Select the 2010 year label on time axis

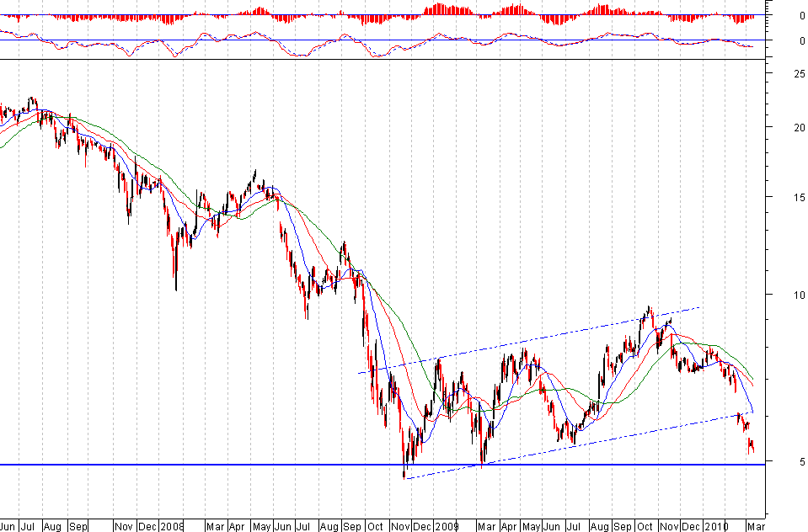click(716, 526)
